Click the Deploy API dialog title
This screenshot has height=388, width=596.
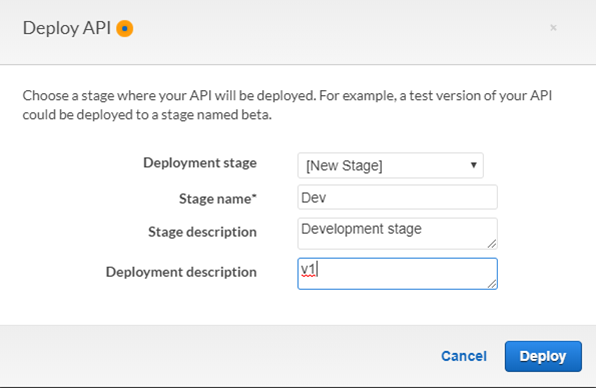(67, 29)
